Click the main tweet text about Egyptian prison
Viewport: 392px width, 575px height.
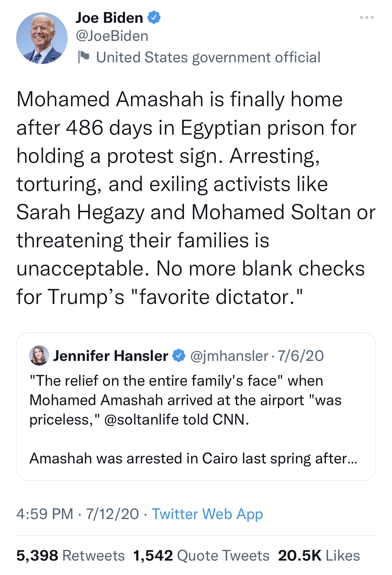196,198
